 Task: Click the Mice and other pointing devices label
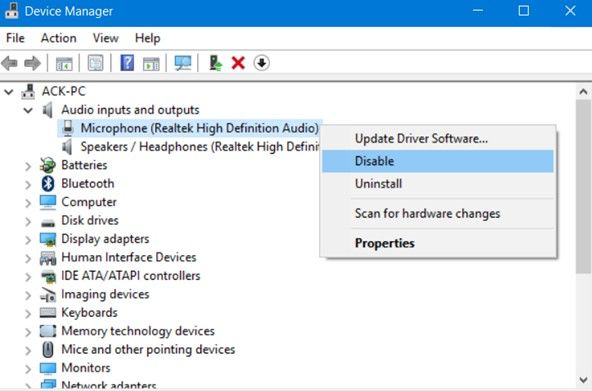[148, 350]
